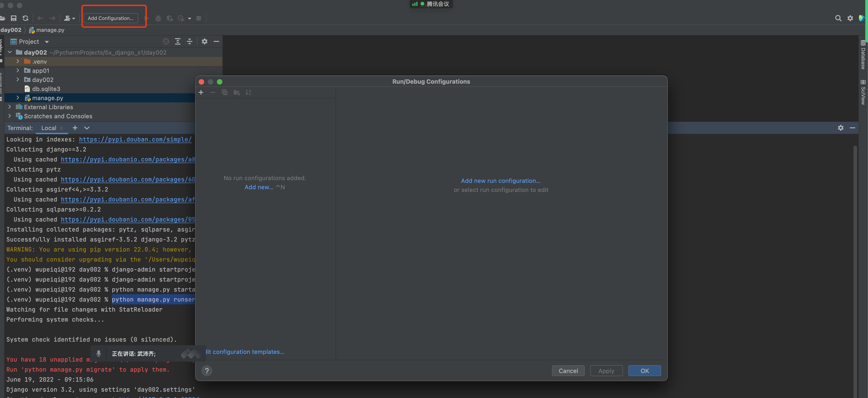Open help with the question mark button

click(x=207, y=371)
